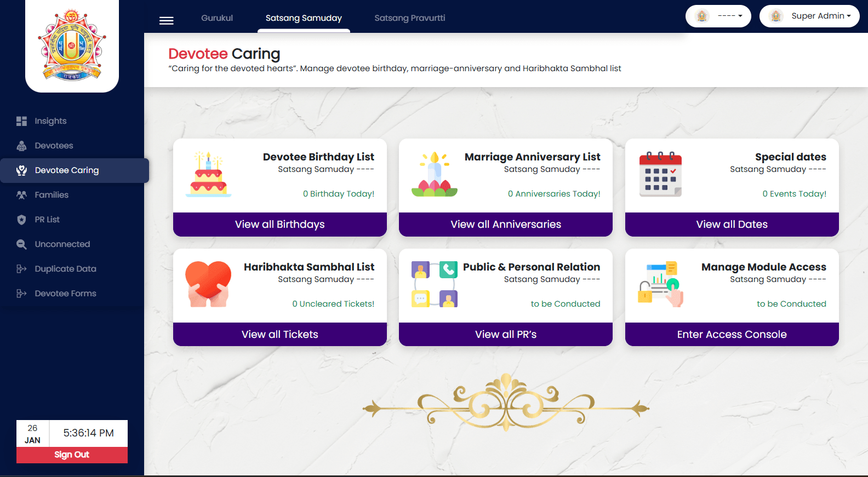Click the Devotees icon in sidebar
Viewport: 868px width, 477px height.
(21, 146)
